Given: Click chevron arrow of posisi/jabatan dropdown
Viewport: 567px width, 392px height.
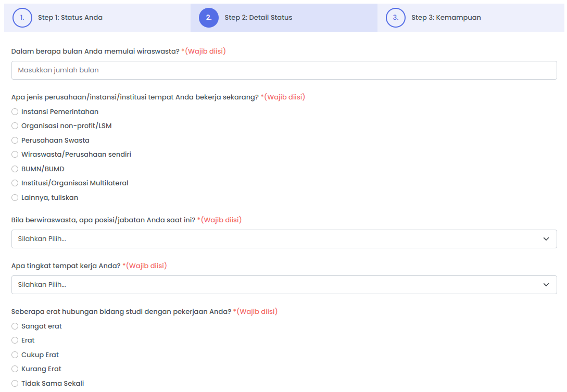Looking at the screenshot, I should coord(546,239).
